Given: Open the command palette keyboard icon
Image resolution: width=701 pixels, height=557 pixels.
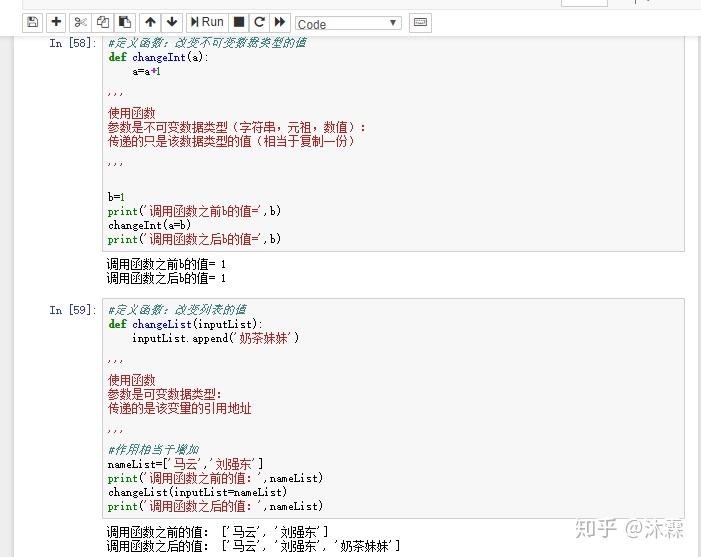Looking at the screenshot, I should point(420,22).
